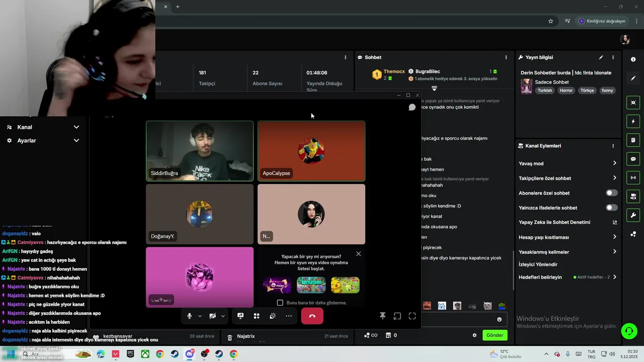
Task: Focus the SiddirBuğra video tile
Action: pyautogui.click(x=200, y=151)
